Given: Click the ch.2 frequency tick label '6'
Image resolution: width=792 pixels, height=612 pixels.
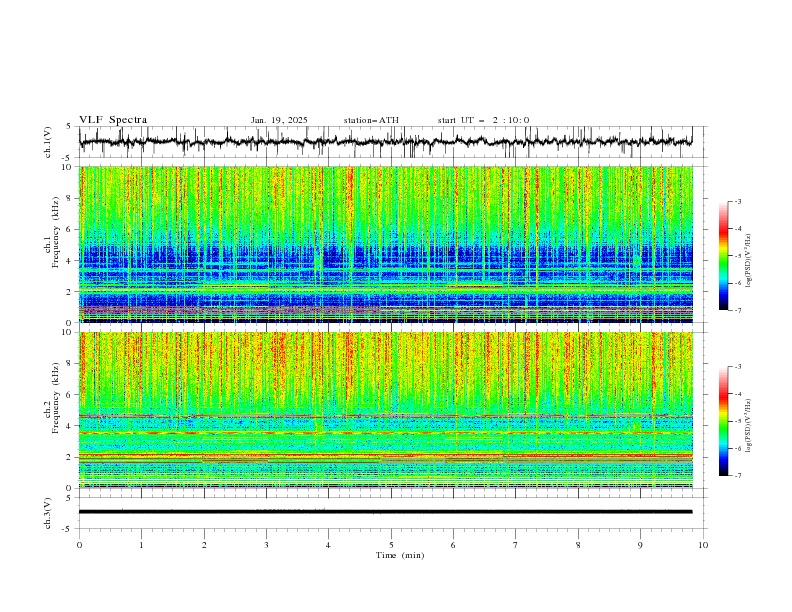Looking at the screenshot, I should [70, 395].
